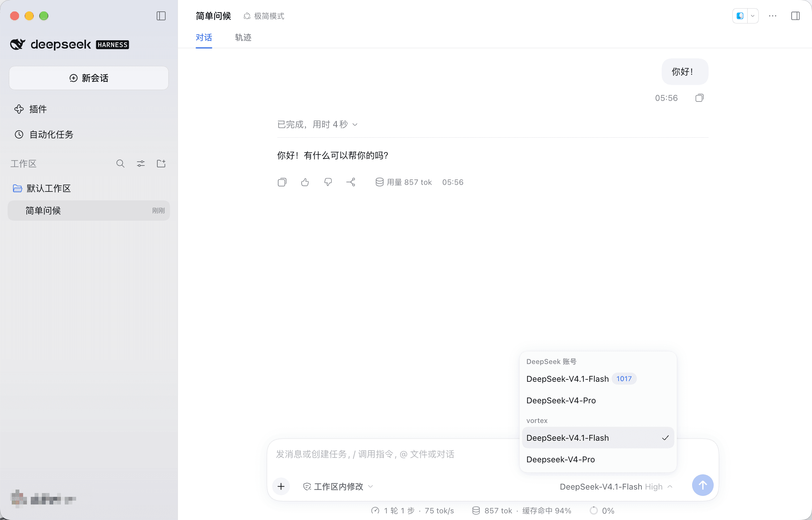Thumbs down the assistant reply
This screenshot has height=520, width=812.
click(x=328, y=182)
